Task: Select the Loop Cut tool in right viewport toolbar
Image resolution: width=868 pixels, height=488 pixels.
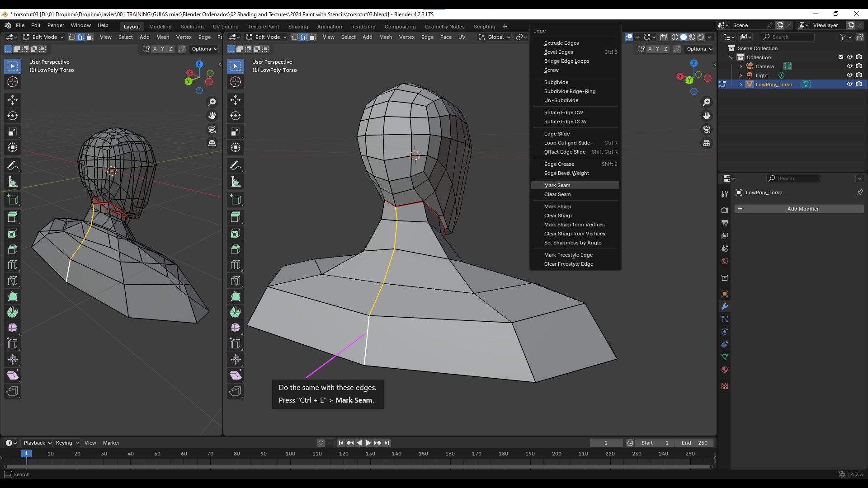Action: (236, 265)
